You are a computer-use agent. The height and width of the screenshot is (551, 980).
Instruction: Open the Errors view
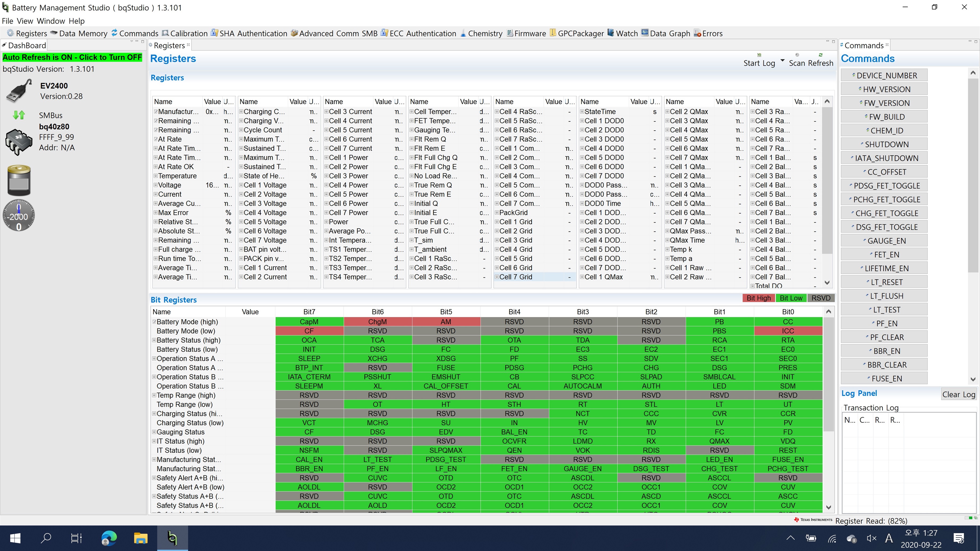pos(708,33)
